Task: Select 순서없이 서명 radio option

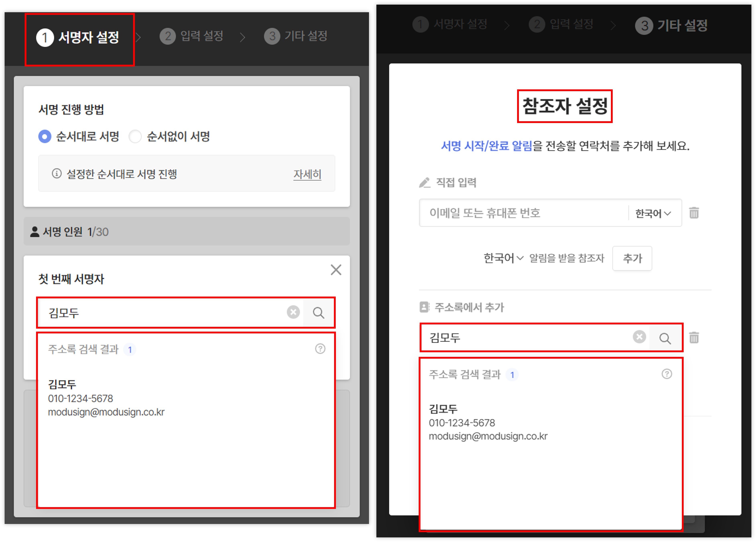Action: click(x=135, y=136)
